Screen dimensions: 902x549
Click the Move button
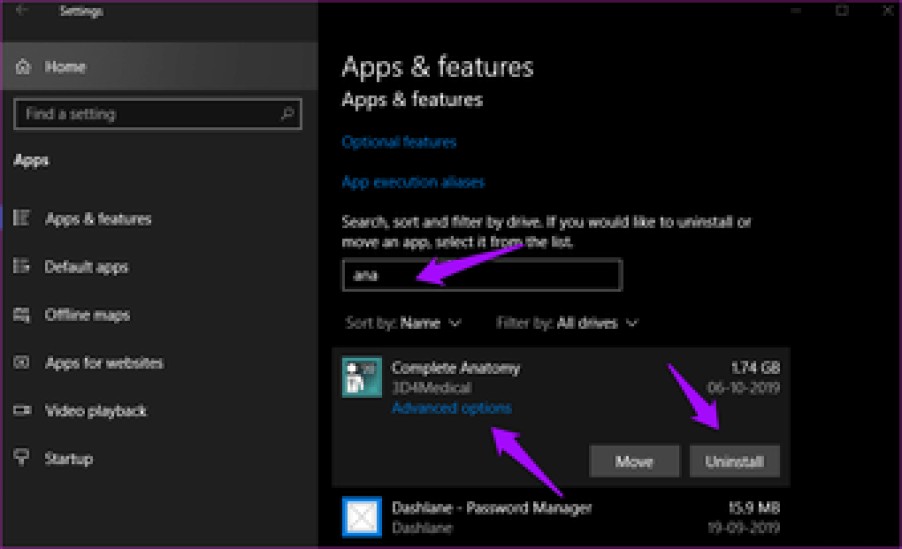pyautogui.click(x=634, y=461)
